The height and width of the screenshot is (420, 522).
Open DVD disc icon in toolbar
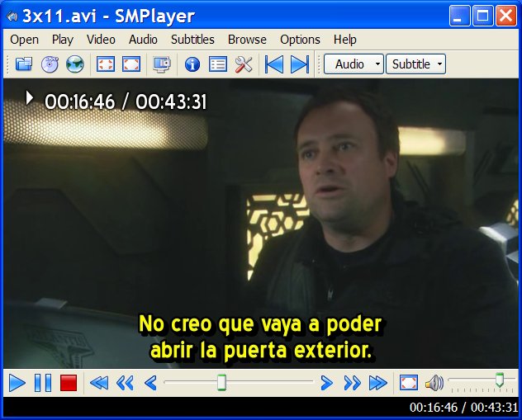[x=50, y=64]
